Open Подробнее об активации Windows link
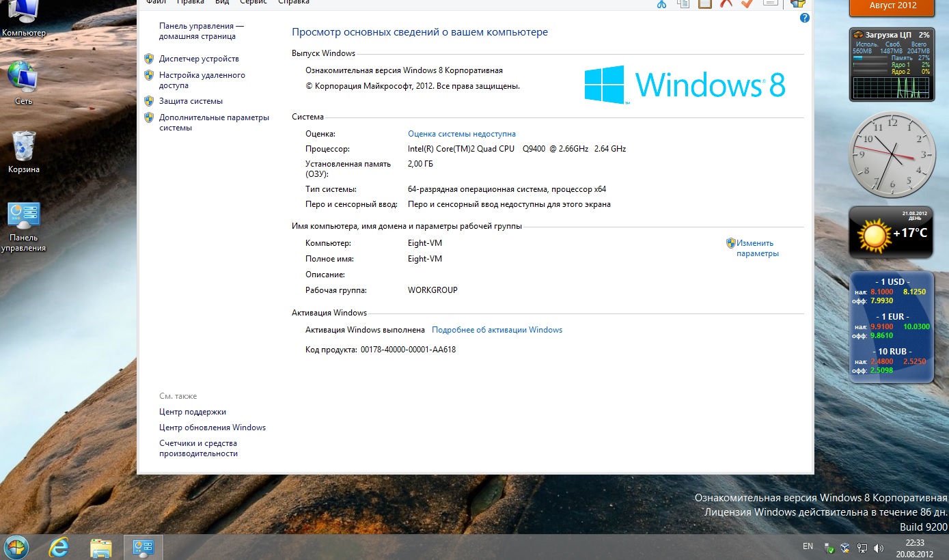The height and width of the screenshot is (560, 949). point(497,330)
